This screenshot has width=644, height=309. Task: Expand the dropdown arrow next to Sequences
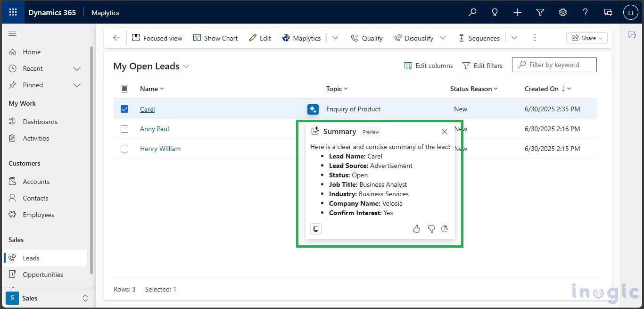[514, 38]
